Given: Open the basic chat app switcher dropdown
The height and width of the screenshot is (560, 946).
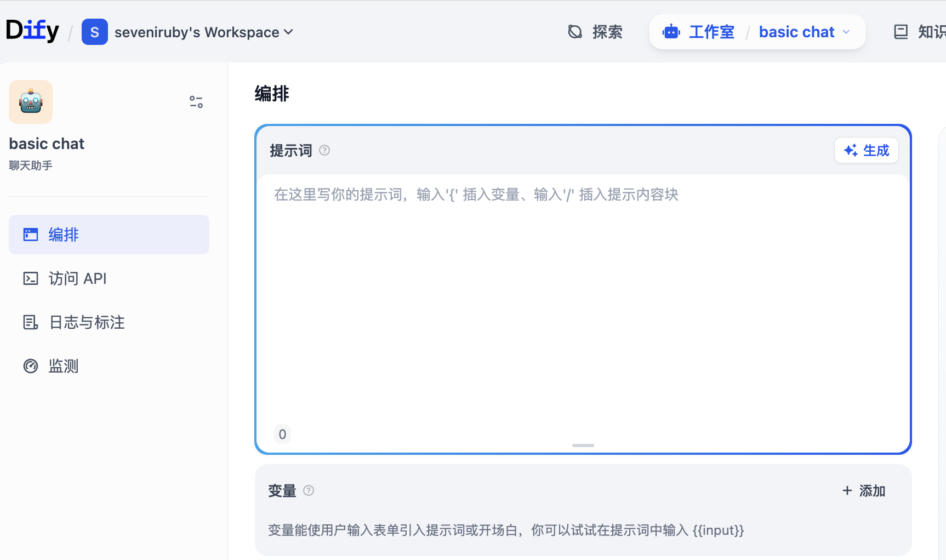Looking at the screenshot, I should click(846, 32).
